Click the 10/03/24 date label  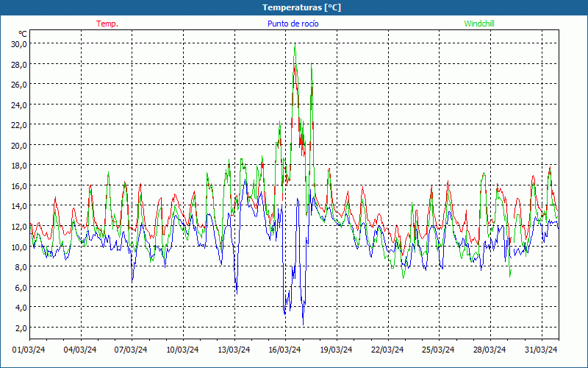pyautogui.click(x=182, y=350)
